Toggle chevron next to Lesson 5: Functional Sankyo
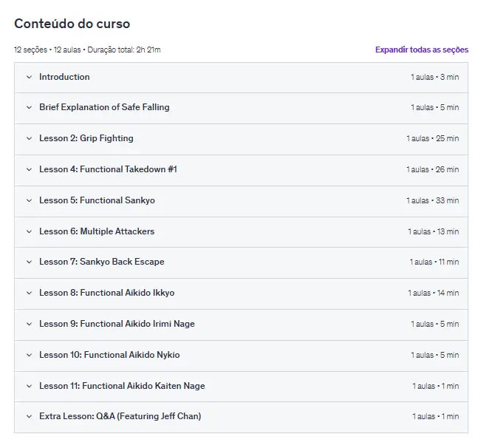The width and height of the screenshot is (495, 448). tap(29, 201)
